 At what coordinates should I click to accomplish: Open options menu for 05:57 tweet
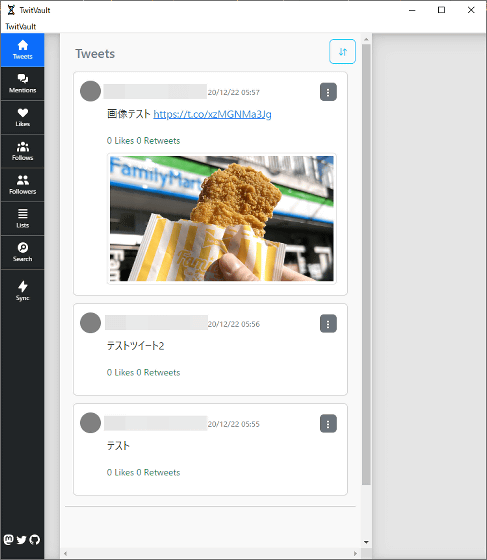click(x=328, y=92)
